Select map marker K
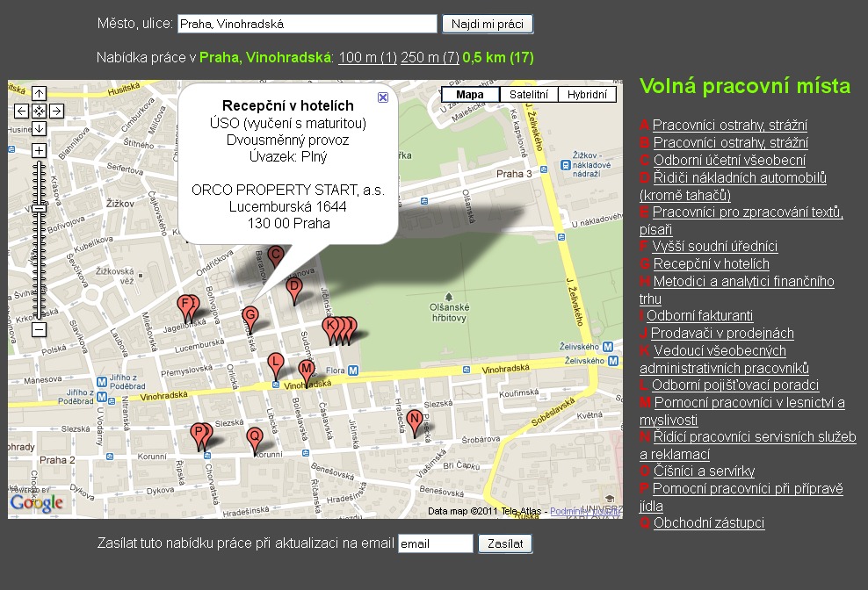Screen dimensions: 868x590 (330, 327)
